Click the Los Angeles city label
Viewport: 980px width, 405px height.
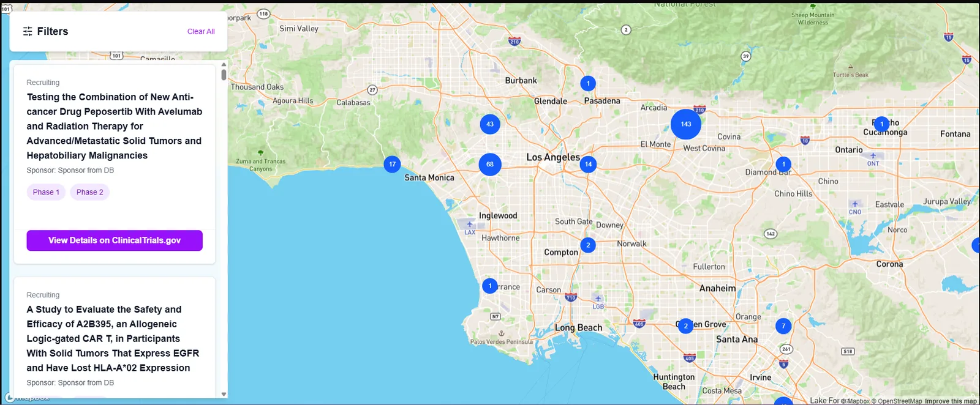(553, 157)
